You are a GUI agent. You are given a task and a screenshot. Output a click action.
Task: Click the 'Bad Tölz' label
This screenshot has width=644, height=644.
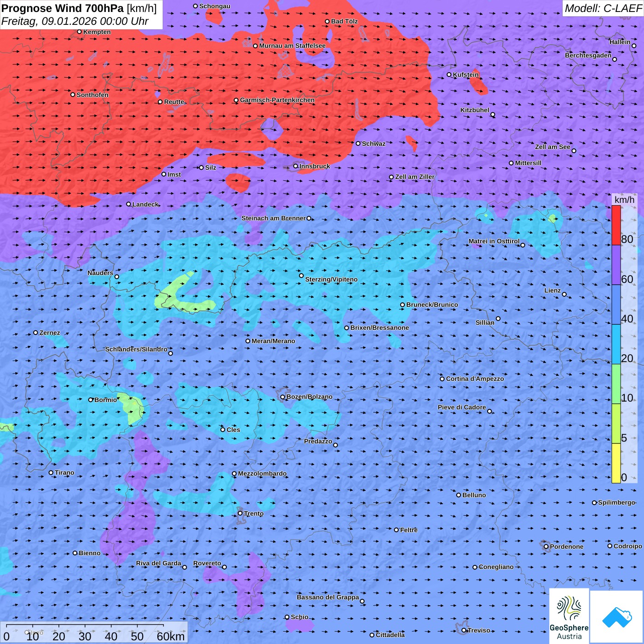344,21
